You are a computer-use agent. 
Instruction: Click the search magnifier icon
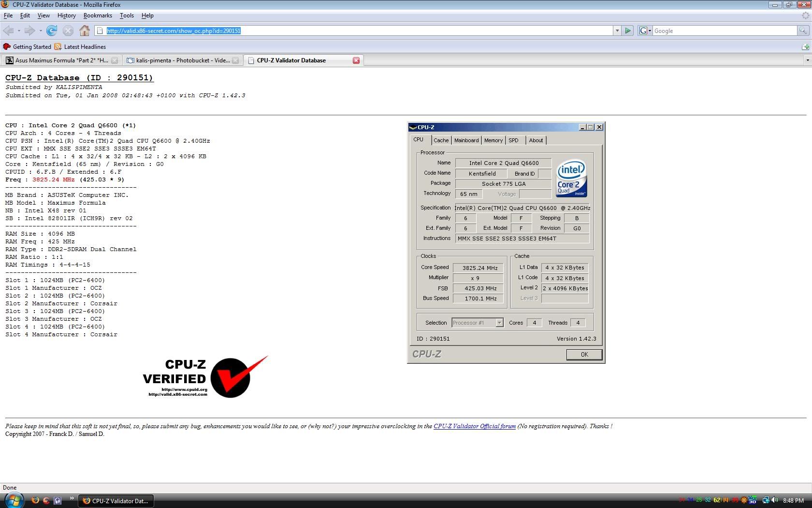[x=802, y=30]
